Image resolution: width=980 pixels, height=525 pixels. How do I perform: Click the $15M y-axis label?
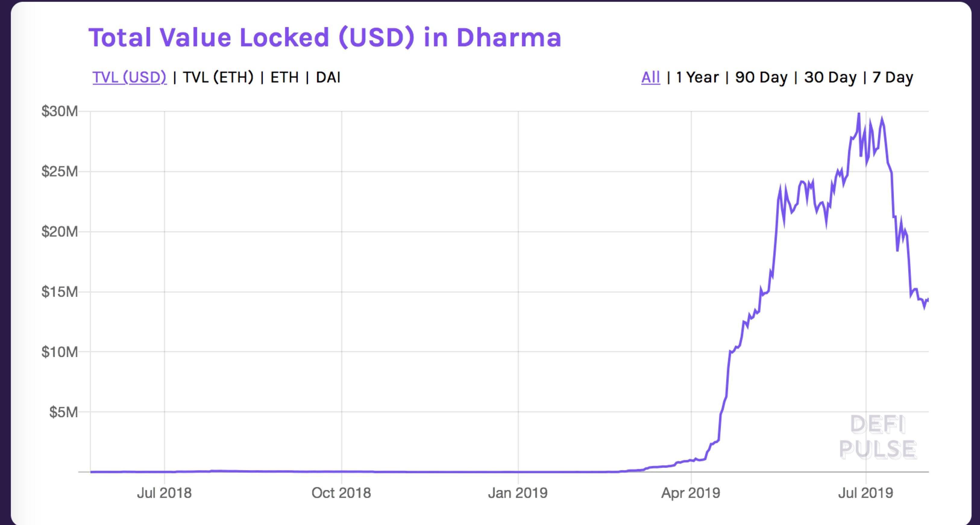[x=60, y=292]
